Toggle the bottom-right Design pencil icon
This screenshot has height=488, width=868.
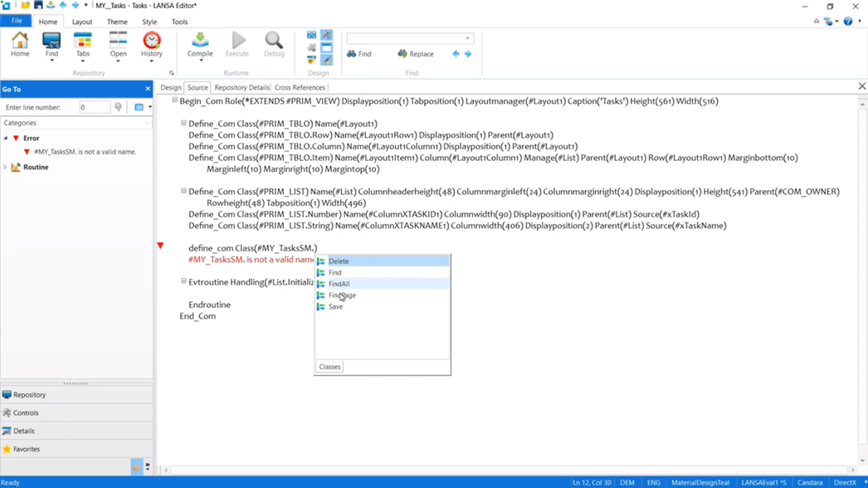pyautogui.click(x=327, y=60)
